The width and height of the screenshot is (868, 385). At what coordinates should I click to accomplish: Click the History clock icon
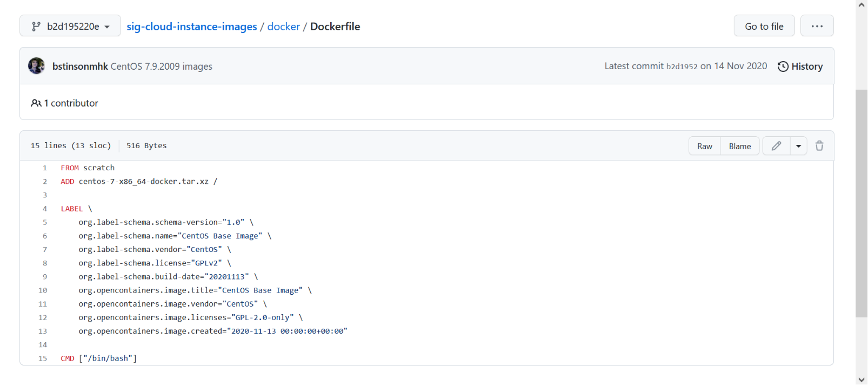point(783,67)
